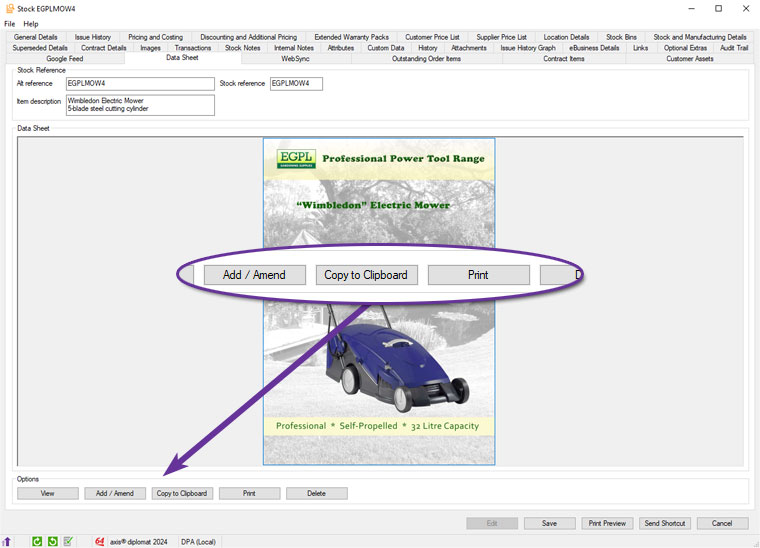Open the Images tab

pos(150,48)
